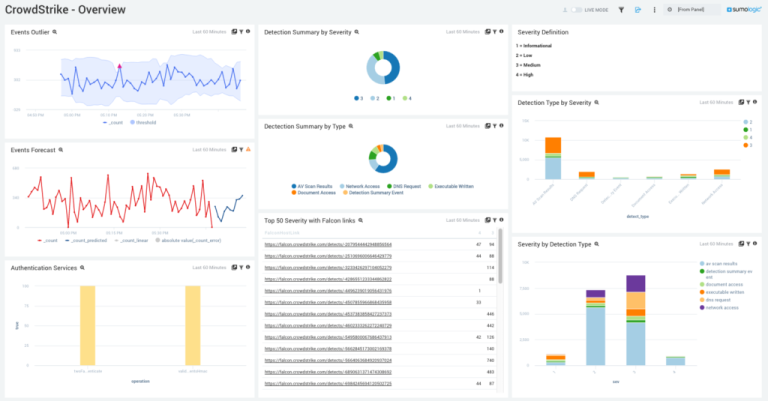Click Last 60 Minutes on Severity by Detection Type
This screenshot has height=401, width=768.
click(716, 244)
